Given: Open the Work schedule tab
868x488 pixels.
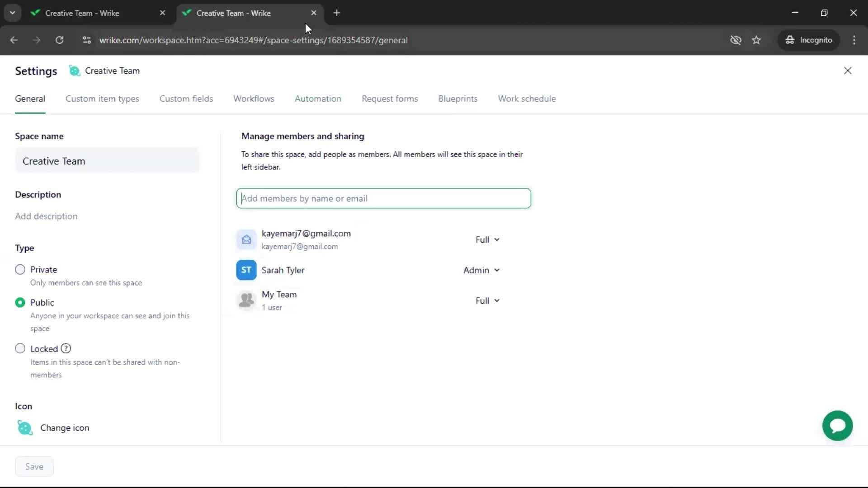Looking at the screenshot, I should click(x=527, y=99).
